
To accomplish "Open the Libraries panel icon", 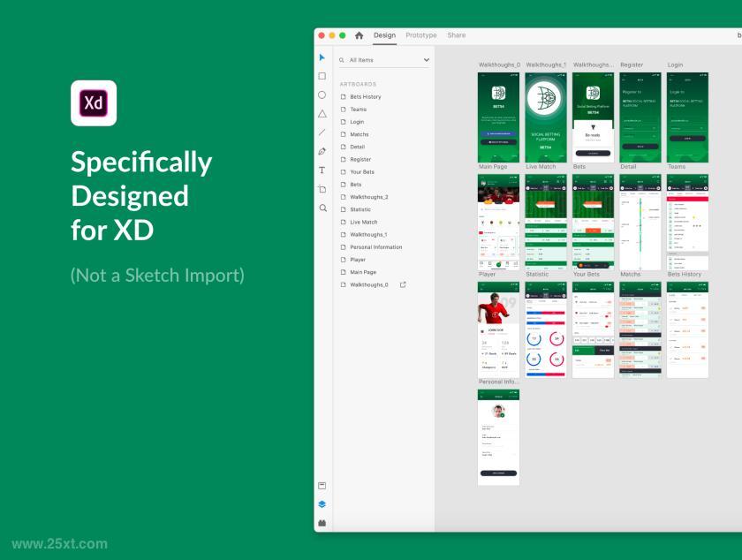I will pyautogui.click(x=322, y=486).
